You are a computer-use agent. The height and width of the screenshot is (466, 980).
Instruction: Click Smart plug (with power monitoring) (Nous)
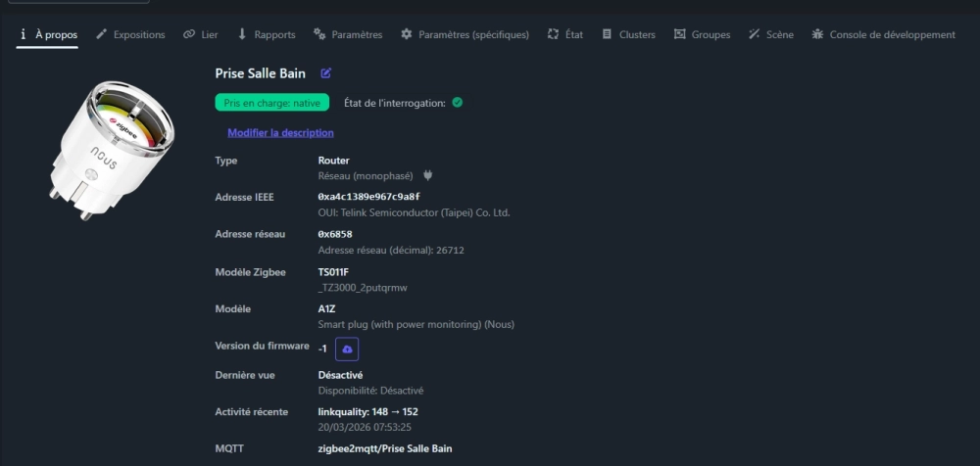[416, 325]
